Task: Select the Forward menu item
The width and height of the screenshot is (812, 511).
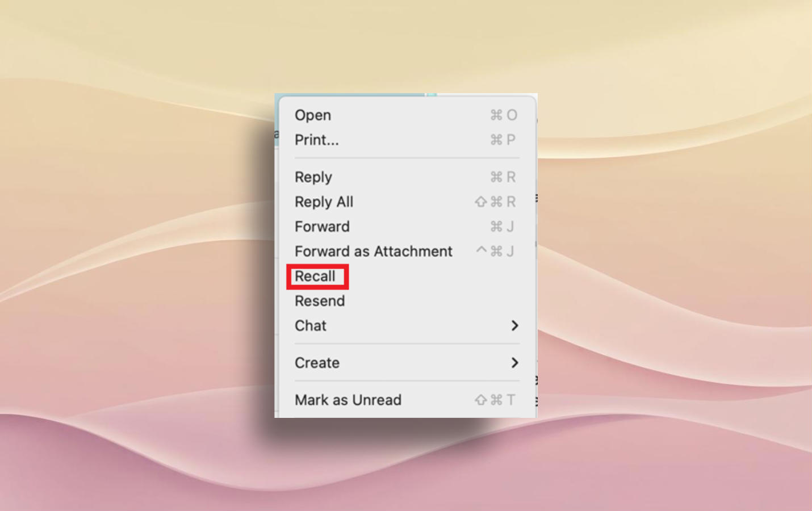Action: click(x=407, y=227)
